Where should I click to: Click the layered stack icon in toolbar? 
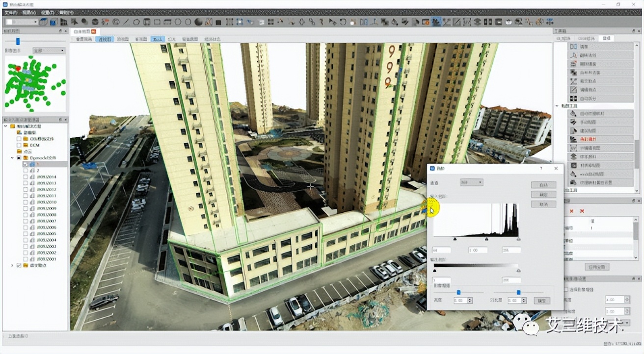pos(95,22)
